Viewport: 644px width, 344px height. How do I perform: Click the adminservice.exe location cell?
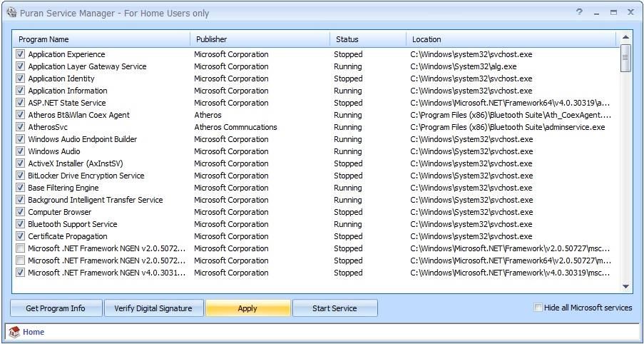[x=508, y=127]
